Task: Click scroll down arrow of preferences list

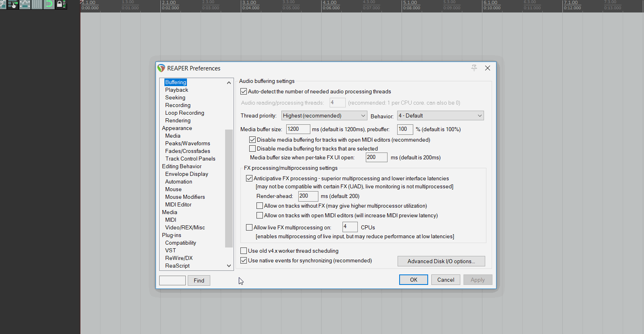Action: (229, 266)
